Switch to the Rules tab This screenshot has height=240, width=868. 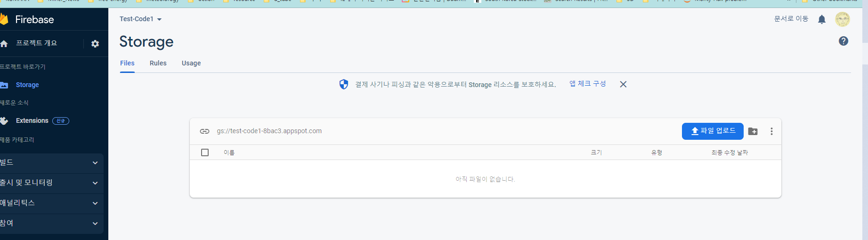[x=158, y=63]
